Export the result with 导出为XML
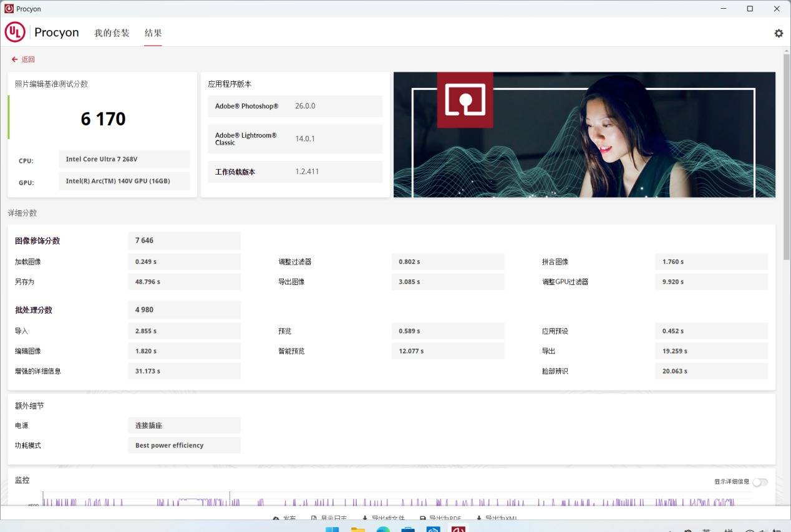The image size is (791, 532). click(x=497, y=518)
